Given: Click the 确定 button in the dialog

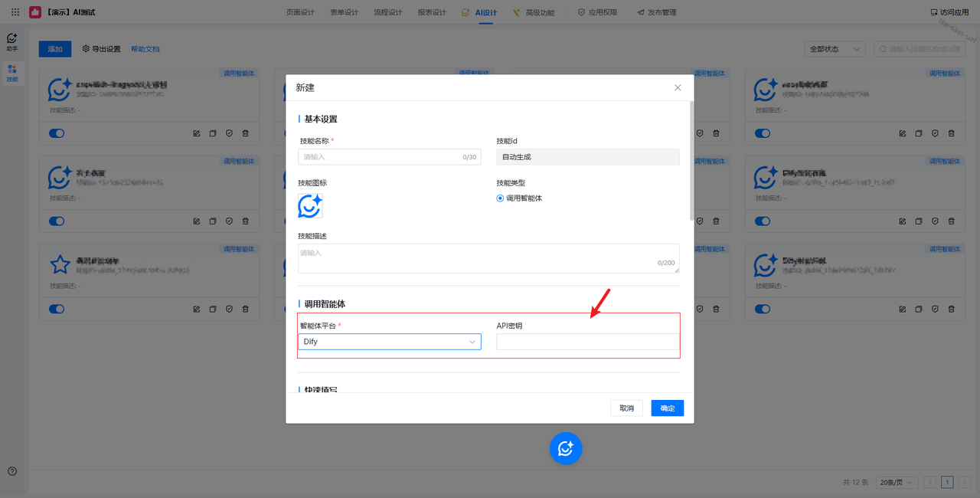Looking at the screenshot, I should pos(668,408).
